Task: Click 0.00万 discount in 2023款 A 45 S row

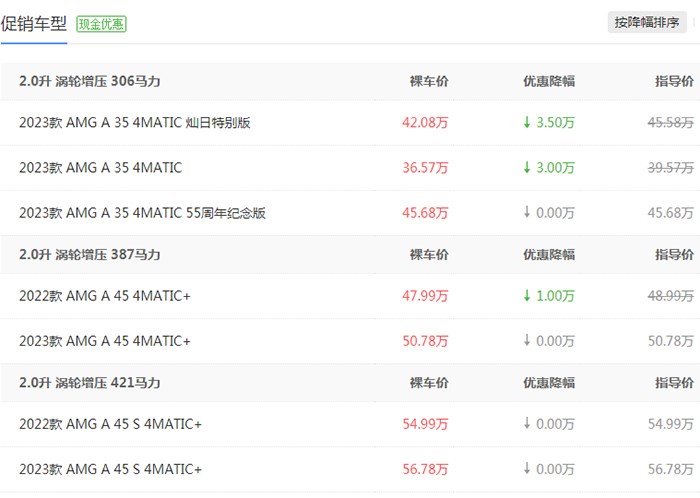Action: pos(555,469)
